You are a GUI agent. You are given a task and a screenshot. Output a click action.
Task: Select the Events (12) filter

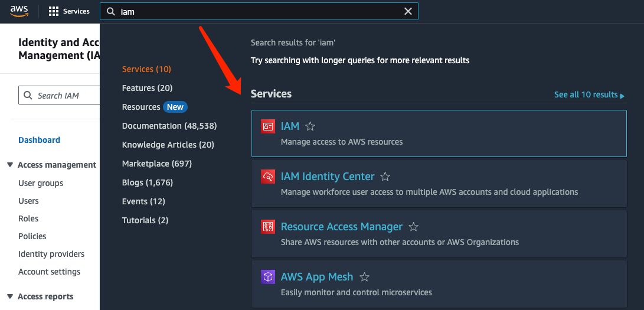click(143, 201)
